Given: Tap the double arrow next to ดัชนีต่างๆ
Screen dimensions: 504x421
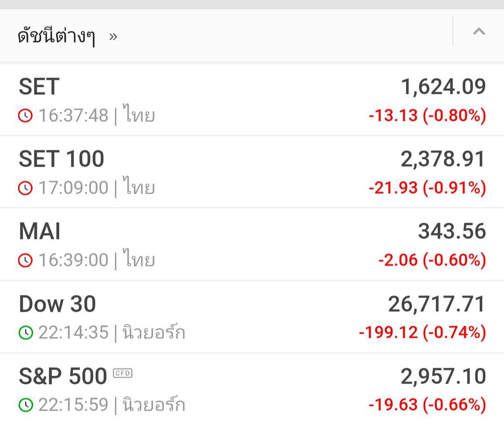Looking at the screenshot, I should (x=113, y=36).
